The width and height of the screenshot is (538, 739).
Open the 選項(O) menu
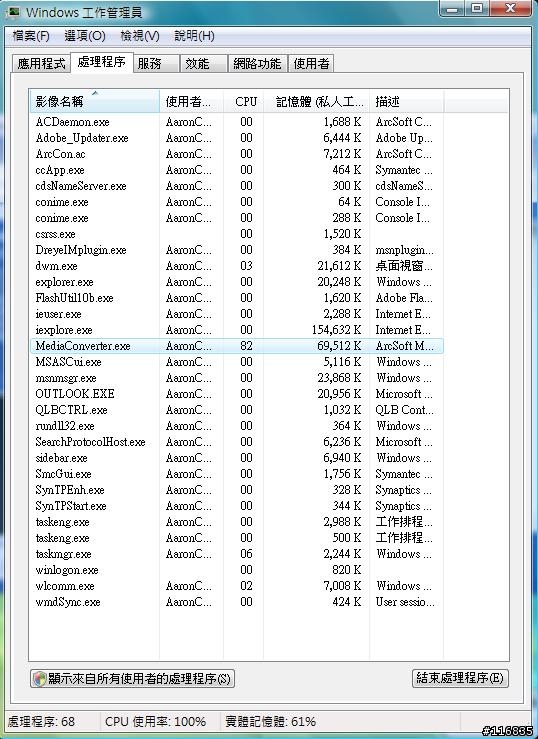tap(85, 36)
